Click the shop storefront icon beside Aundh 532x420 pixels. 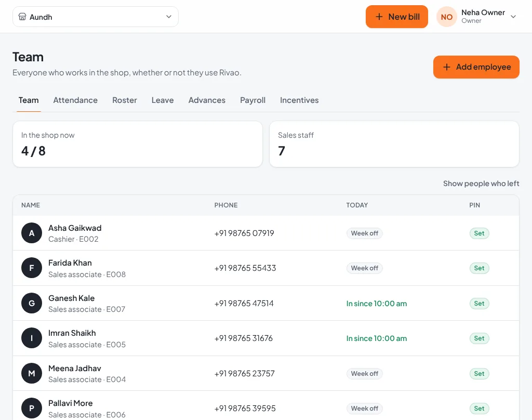[22, 17]
